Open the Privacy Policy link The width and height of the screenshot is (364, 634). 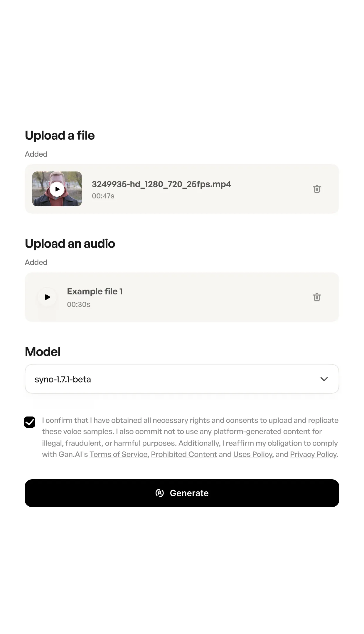[313, 454]
